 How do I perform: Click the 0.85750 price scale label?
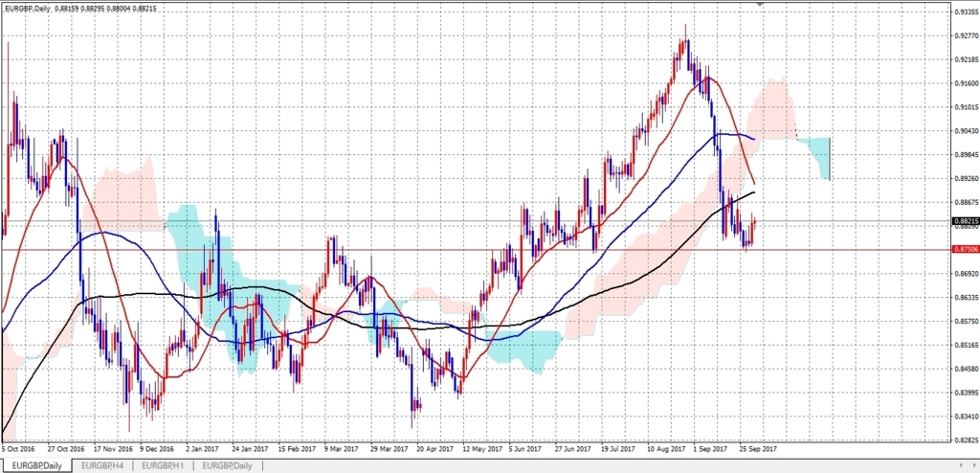coord(966,321)
